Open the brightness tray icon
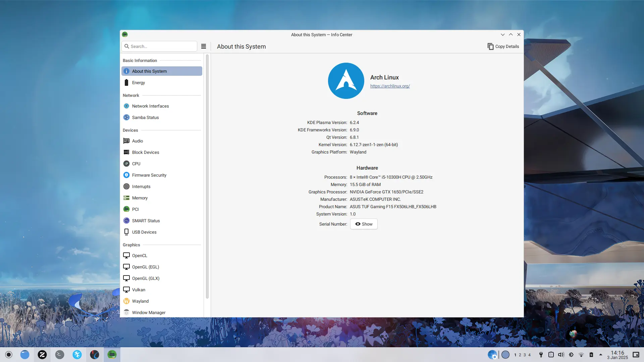The image size is (644, 362). pyautogui.click(x=571, y=355)
